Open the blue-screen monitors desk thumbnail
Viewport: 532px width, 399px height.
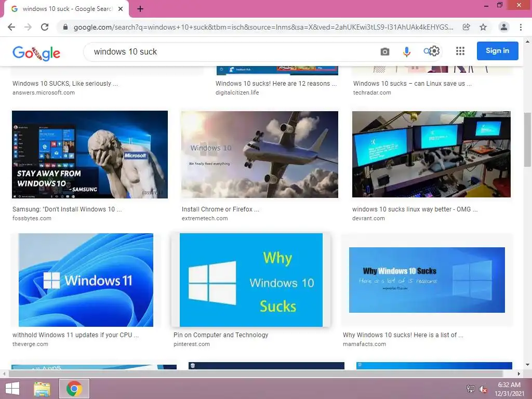(431, 154)
